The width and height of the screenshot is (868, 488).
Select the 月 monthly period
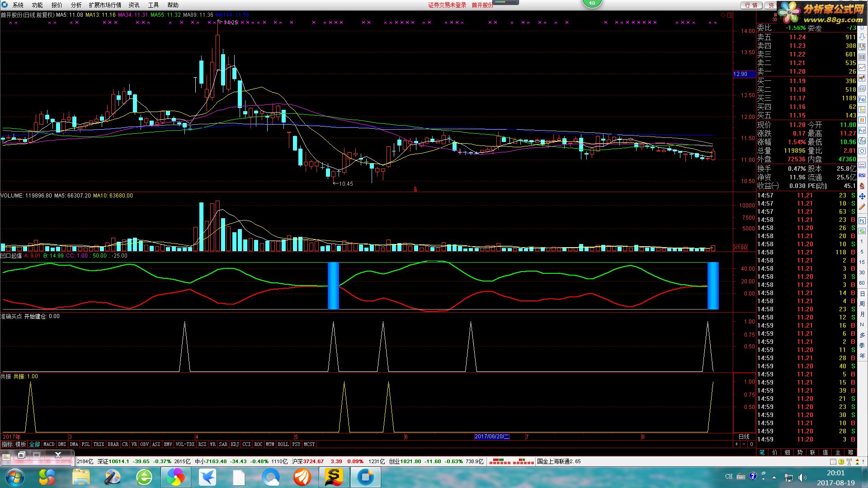862,314
